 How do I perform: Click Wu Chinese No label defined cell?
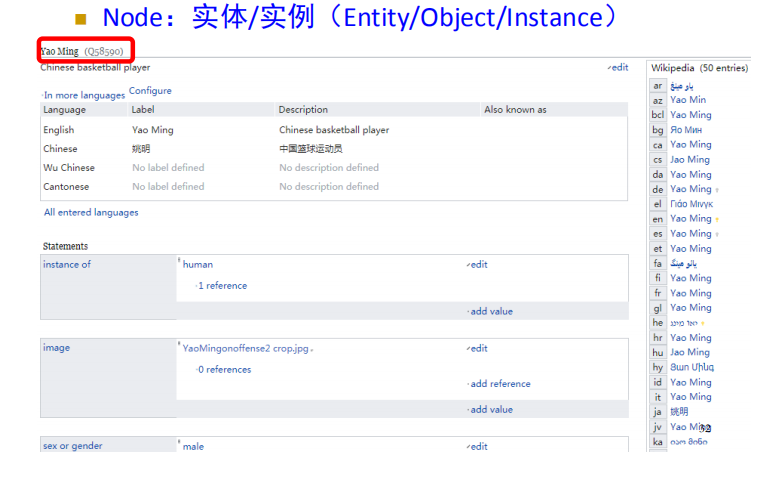pos(168,167)
